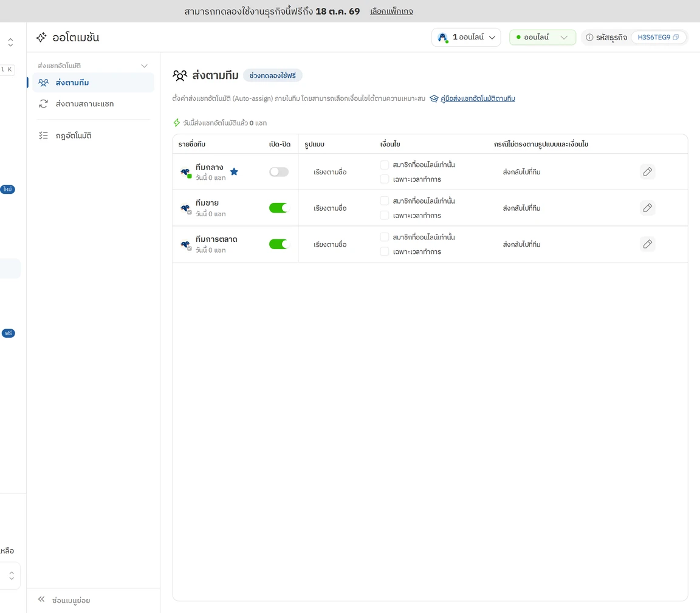
Task: Collapse the ส่งแชทอัตโนมัติ sidebar section
Action: point(144,66)
